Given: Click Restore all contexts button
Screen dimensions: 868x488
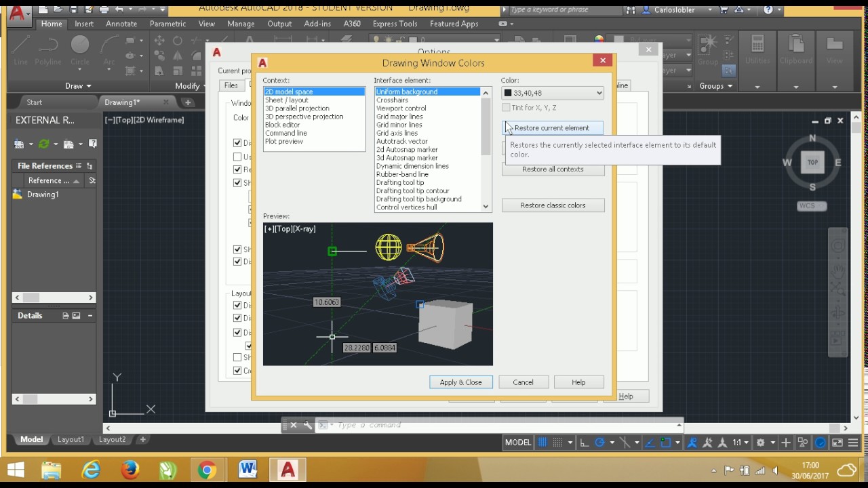Looking at the screenshot, I should tap(553, 169).
